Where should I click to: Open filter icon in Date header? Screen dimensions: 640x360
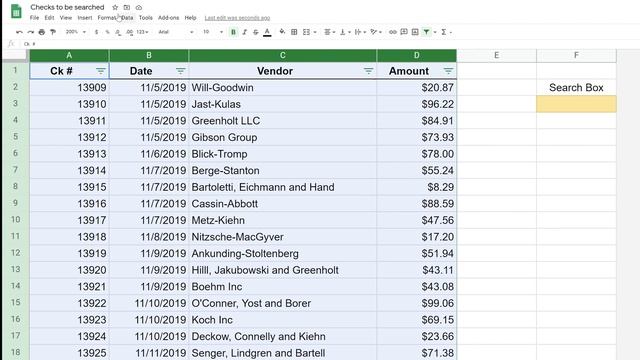pyautogui.click(x=180, y=71)
